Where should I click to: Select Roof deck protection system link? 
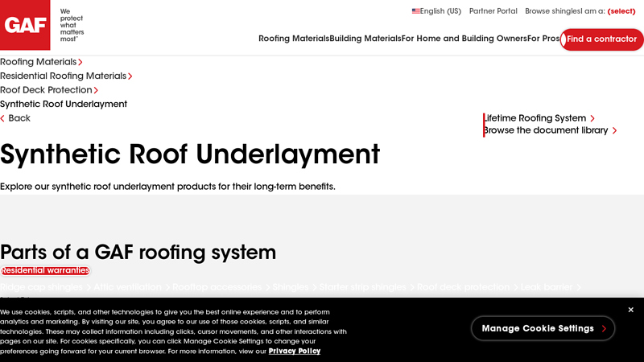(x=468, y=287)
